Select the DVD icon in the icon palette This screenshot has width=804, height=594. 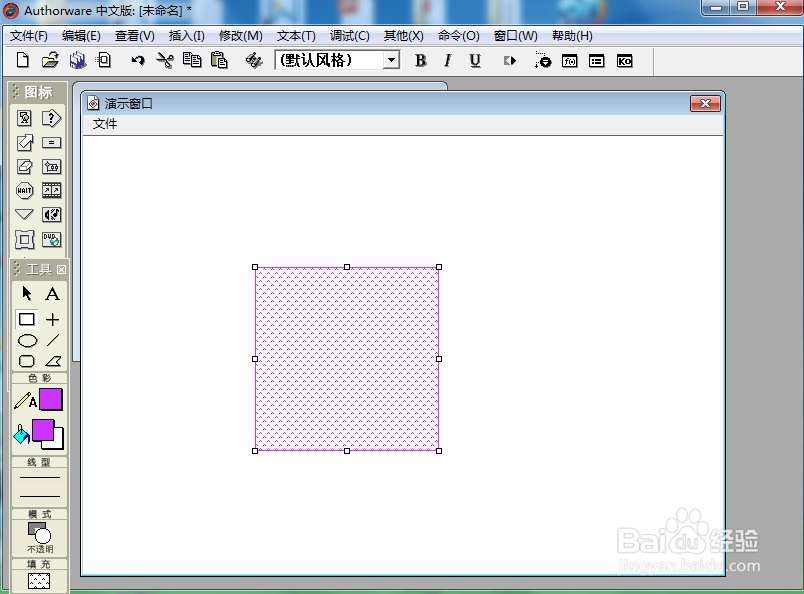[x=51, y=239]
